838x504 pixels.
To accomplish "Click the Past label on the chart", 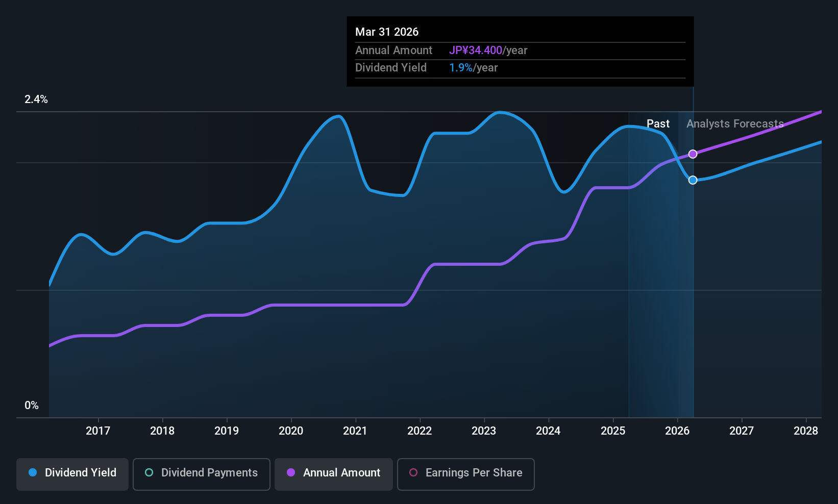I will point(658,123).
